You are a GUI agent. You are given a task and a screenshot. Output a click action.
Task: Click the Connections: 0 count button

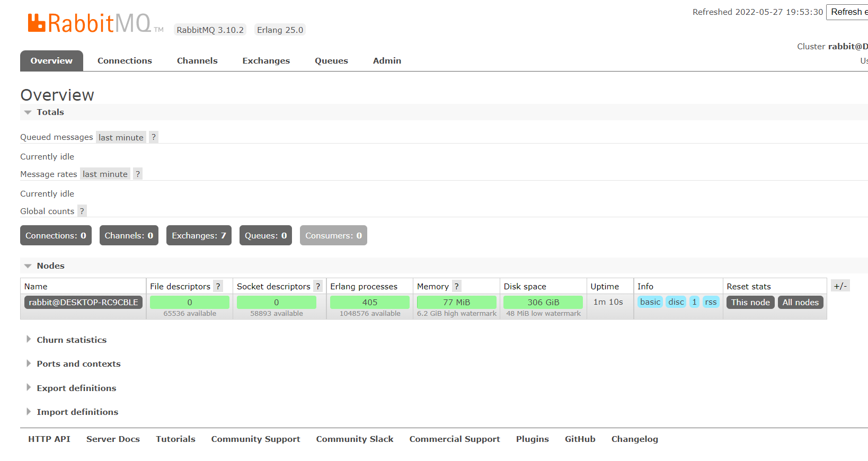[x=56, y=235]
